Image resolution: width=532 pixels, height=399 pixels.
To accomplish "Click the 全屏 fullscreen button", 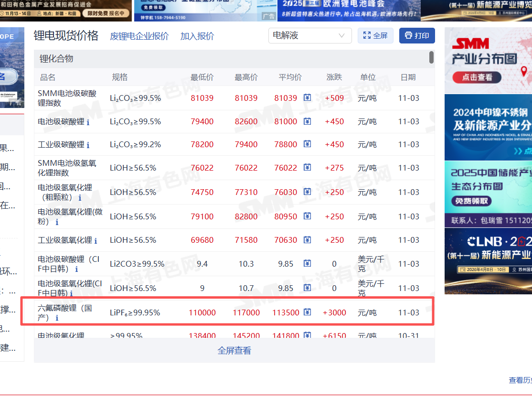I will (x=375, y=36).
